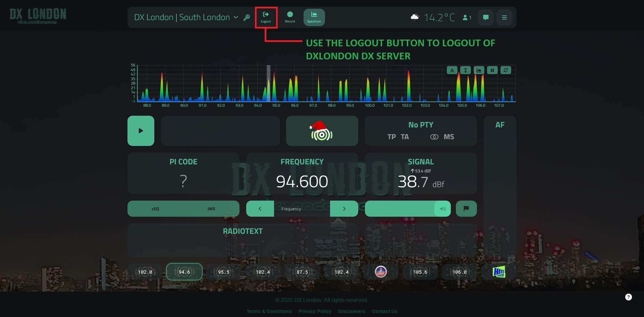
Task: Refresh the spectrum scan
Action: (x=505, y=70)
